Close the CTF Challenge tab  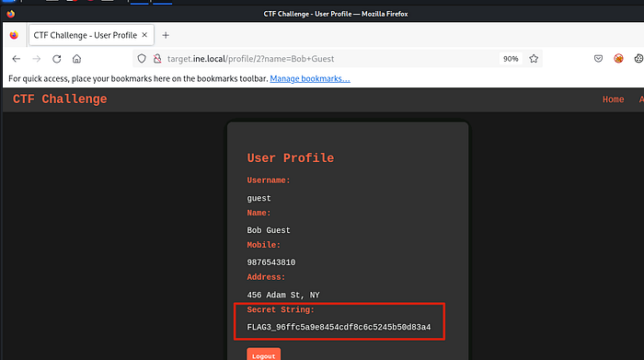pos(144,35)
